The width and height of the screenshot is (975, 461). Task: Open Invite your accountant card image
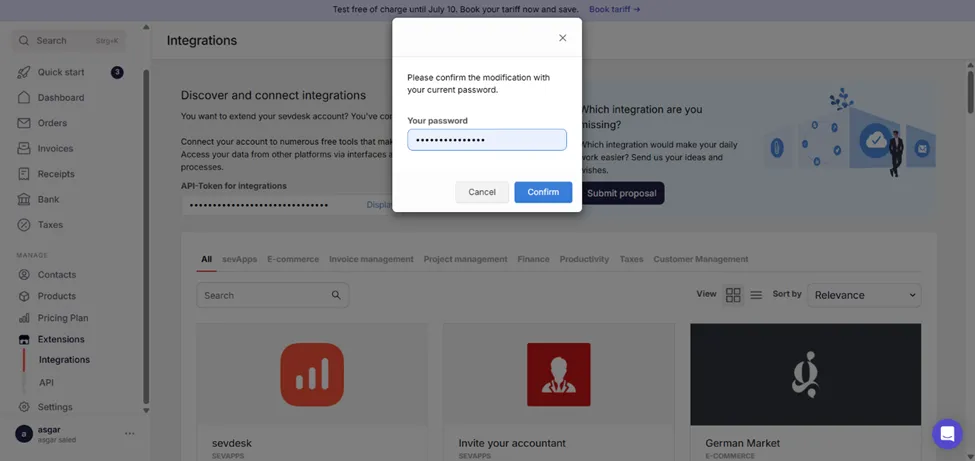pos(558,375)
